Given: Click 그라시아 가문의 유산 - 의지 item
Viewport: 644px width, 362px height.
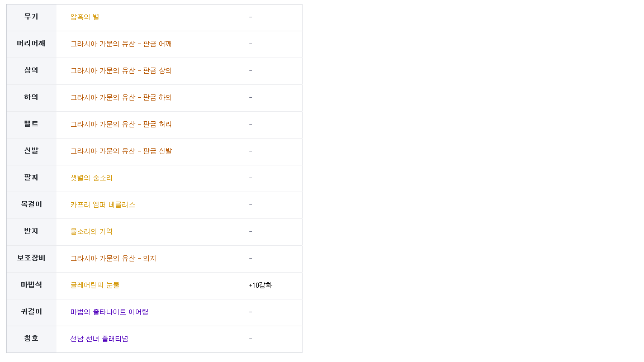Looking at the screenshot, I should 113,259.
